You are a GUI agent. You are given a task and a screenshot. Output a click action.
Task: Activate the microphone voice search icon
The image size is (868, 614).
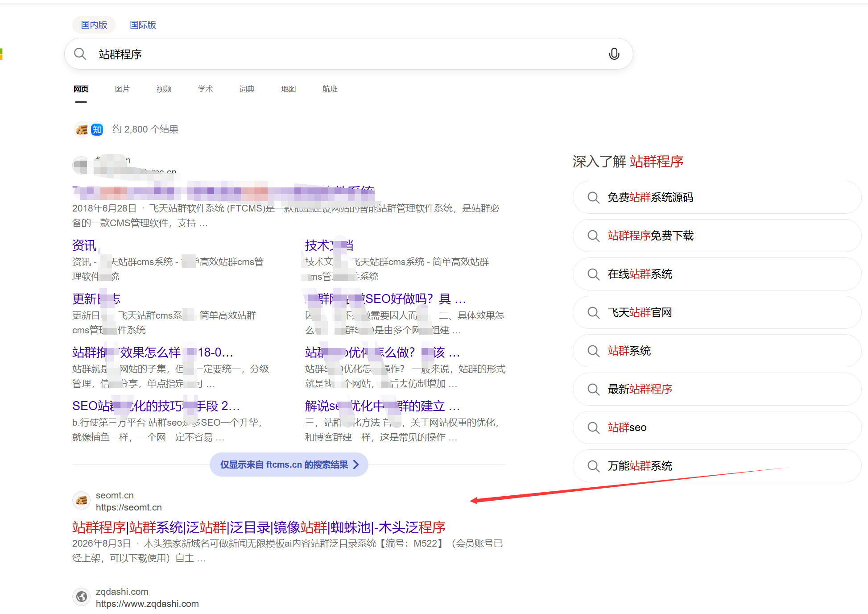614,54
